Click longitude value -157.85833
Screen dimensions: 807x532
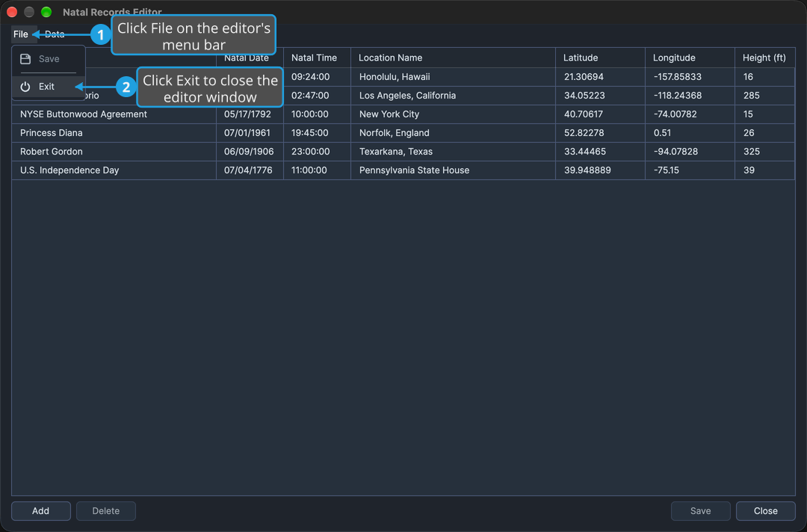(x=690, y=77)
